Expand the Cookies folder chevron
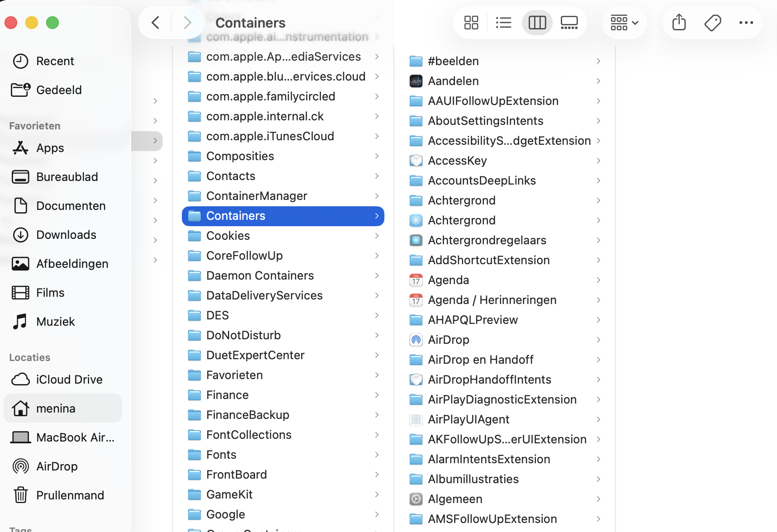The height and width of the screenshot is (532, 777). [x=377, y=236]
